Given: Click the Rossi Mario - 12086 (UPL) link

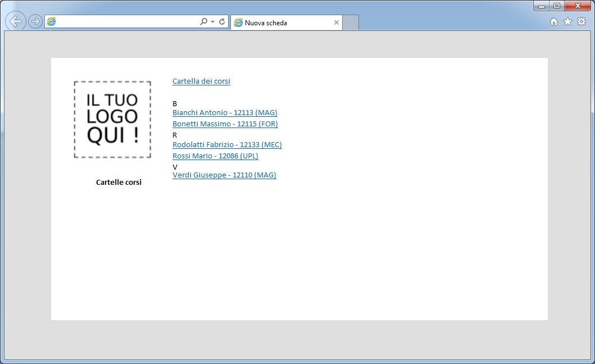Looking at the screenshot, I should pyautogui.click(x=215, y=156).
